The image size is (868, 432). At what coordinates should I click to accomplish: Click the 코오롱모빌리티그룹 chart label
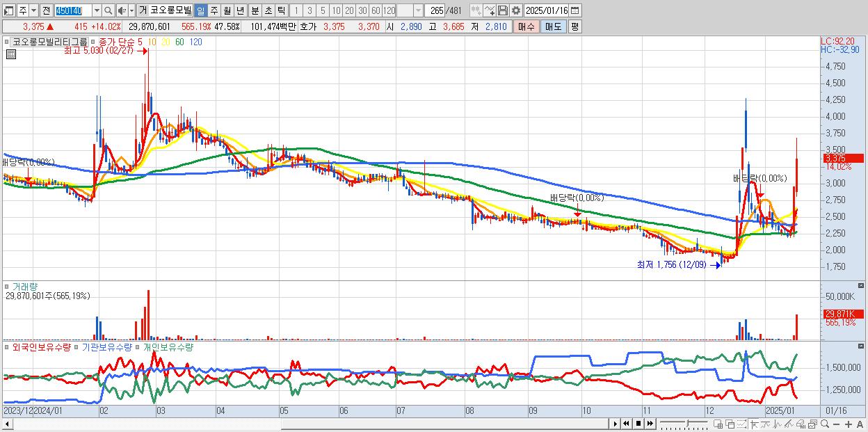pos(49,42)
